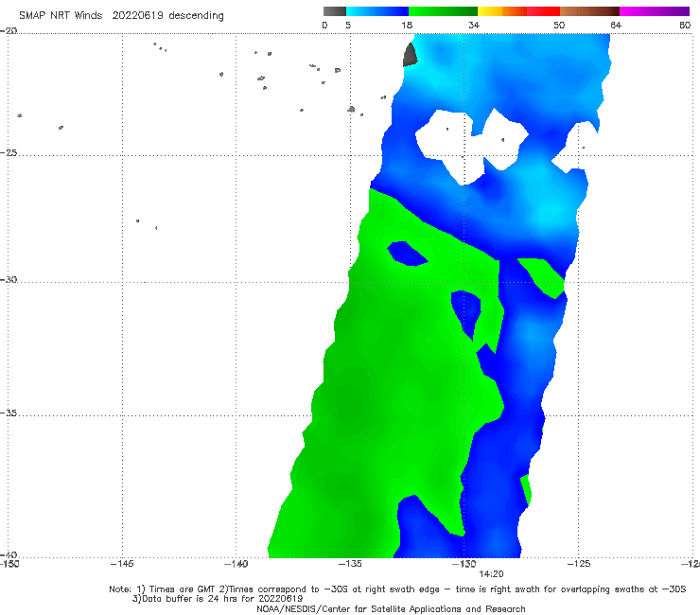Select the yellow-orange segment of the color bar
This screenshot has width=700, height=615.
click(502, 11)
